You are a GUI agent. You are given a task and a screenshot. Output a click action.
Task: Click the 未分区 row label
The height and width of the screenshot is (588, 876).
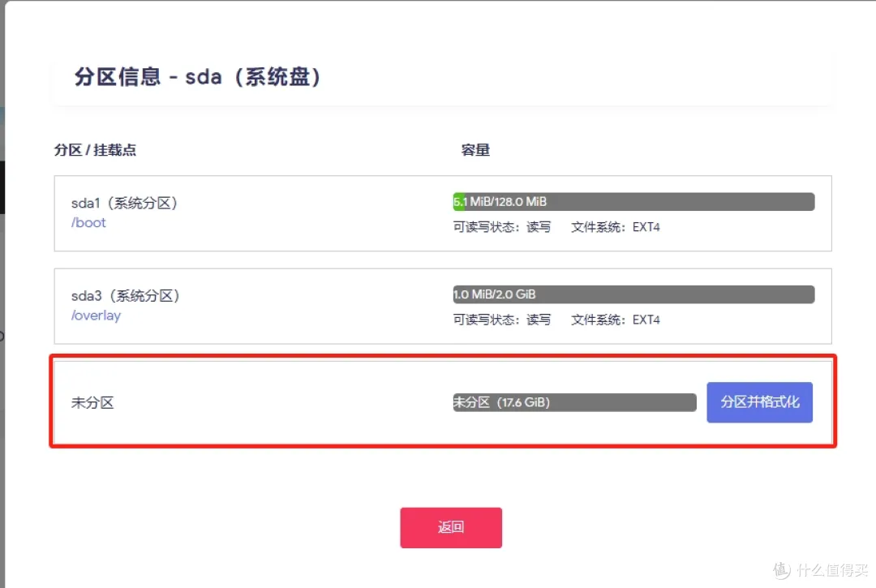pos(92,402)
